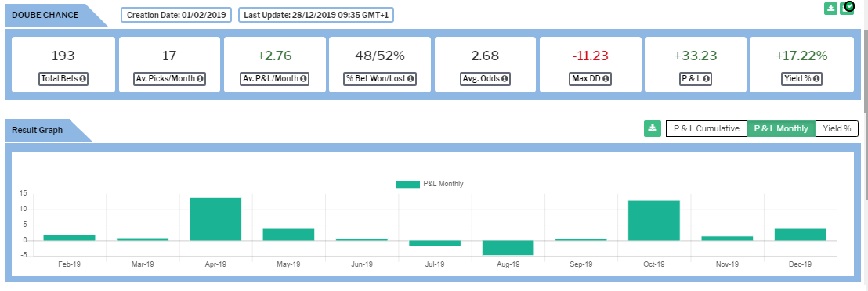Switch graph to P & L Cumulative
Screen dimensions: 868x291
(706, 128)
